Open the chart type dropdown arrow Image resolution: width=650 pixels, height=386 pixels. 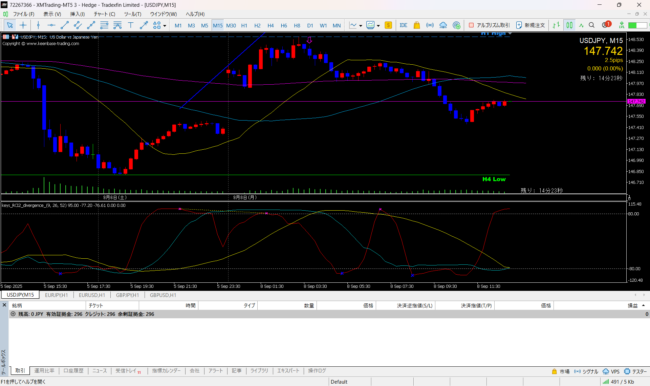pyautogui.click(x=360, y=26)
